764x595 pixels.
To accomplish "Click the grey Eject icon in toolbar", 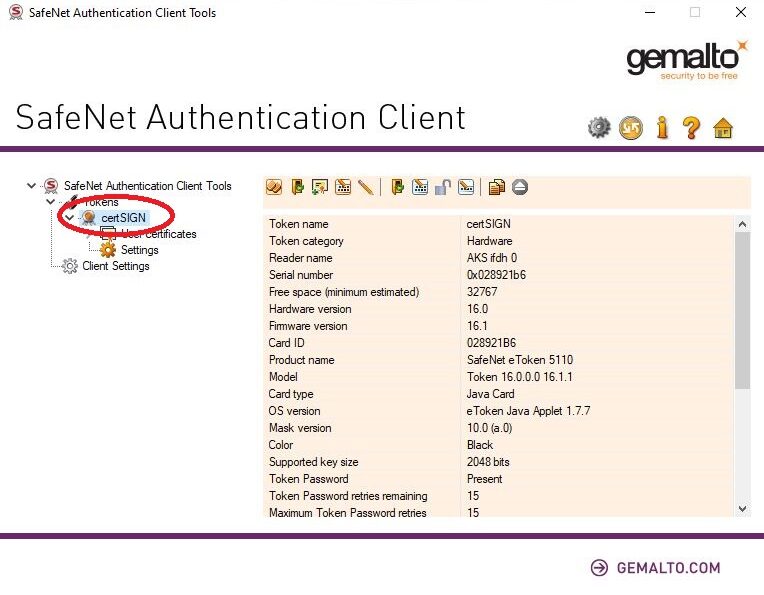I will click(520, 187).
